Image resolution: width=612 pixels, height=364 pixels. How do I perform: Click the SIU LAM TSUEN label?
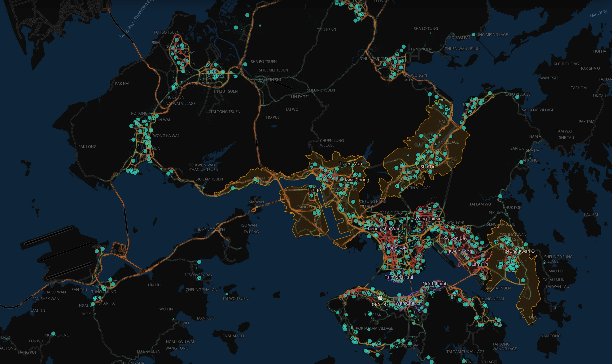tap(209, 179)
